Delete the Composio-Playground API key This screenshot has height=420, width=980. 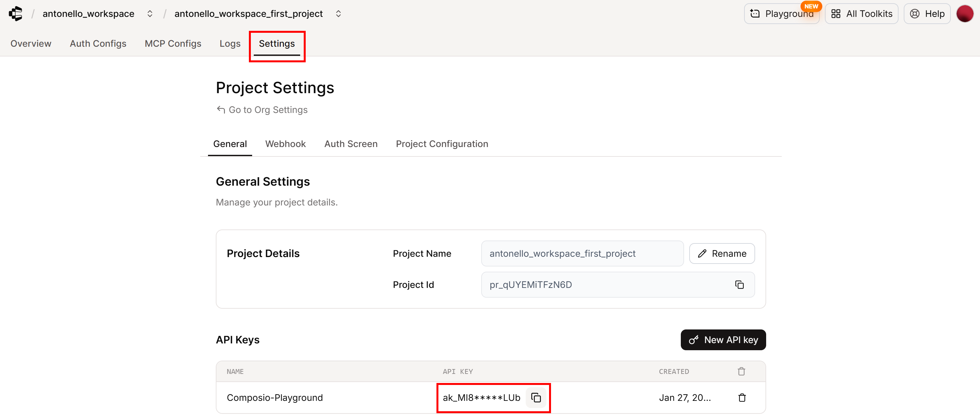tap(741, 398)
